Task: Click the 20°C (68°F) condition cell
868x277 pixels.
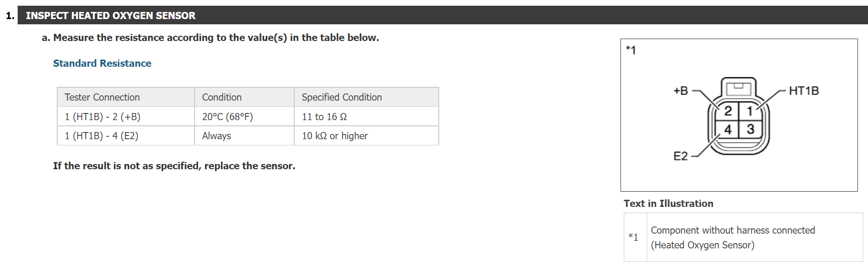Action: pyautogui.click(x=227, y=117)
